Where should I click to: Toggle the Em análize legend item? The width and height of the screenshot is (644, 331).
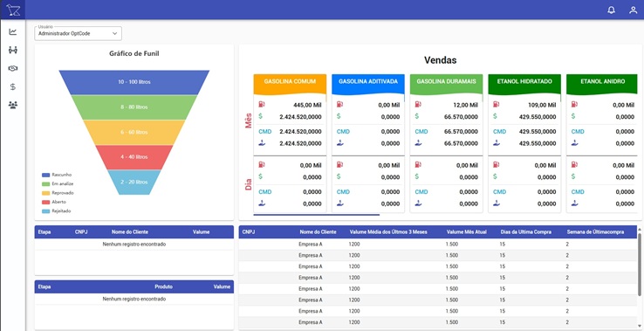[58, 183]
